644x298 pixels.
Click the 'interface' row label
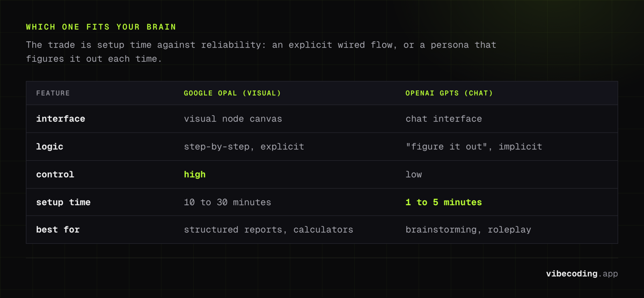(61, 119)
